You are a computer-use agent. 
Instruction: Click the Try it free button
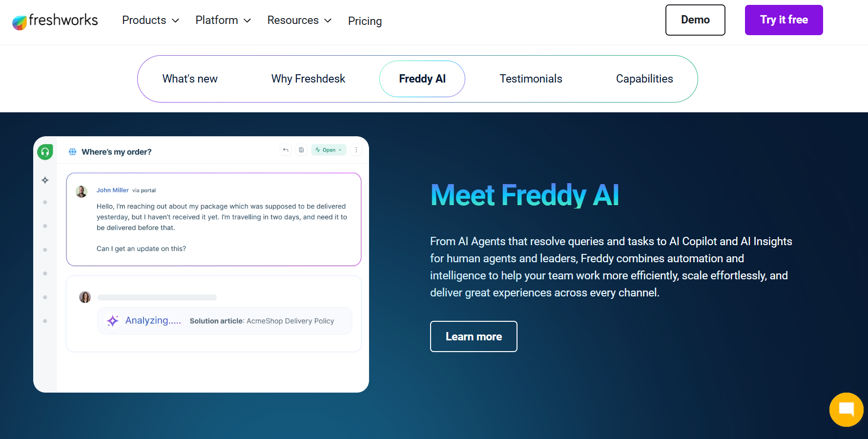point(784,20)
